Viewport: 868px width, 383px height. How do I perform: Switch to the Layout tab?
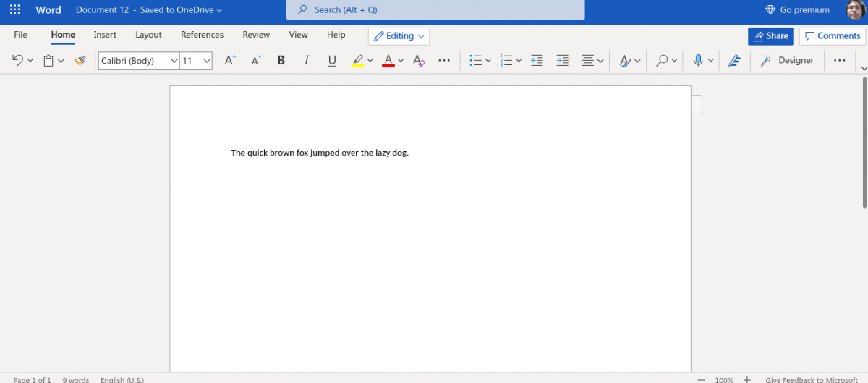[148, 35]
